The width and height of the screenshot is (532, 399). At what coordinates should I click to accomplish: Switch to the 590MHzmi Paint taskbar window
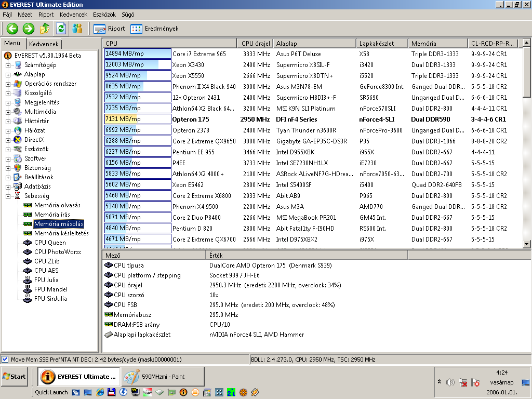[x=163, y=377]
